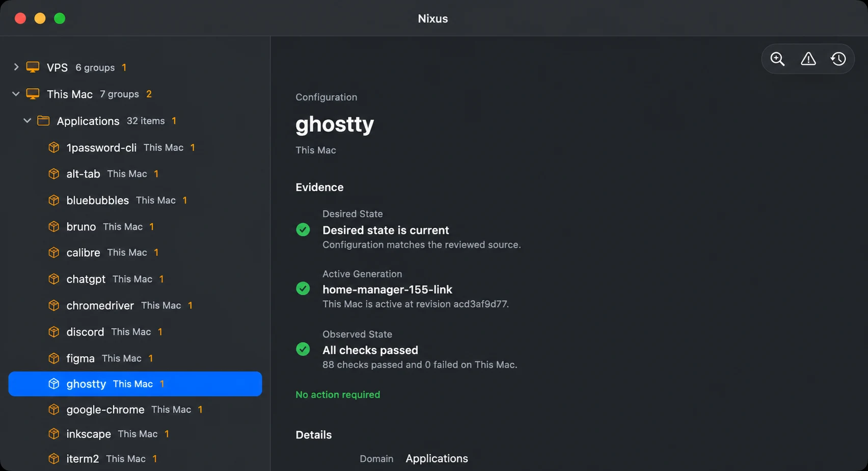Expand the VPS tree node
Image resolution: width=868 pixels, height=471 pixels.
pyautogui.click(x=16, y=67)
